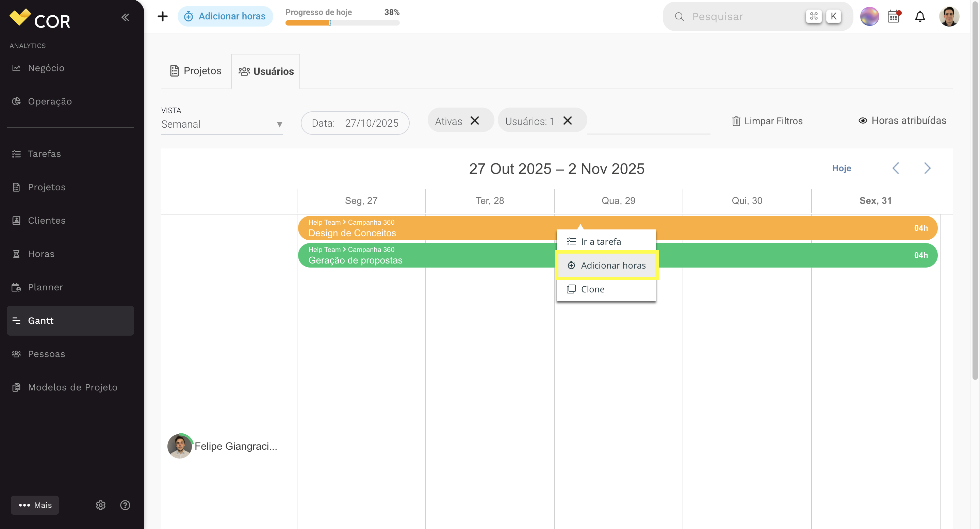Click Felipe Giangraci user avatar
This screenshot has width=980, height=529.
coord(180,446)
